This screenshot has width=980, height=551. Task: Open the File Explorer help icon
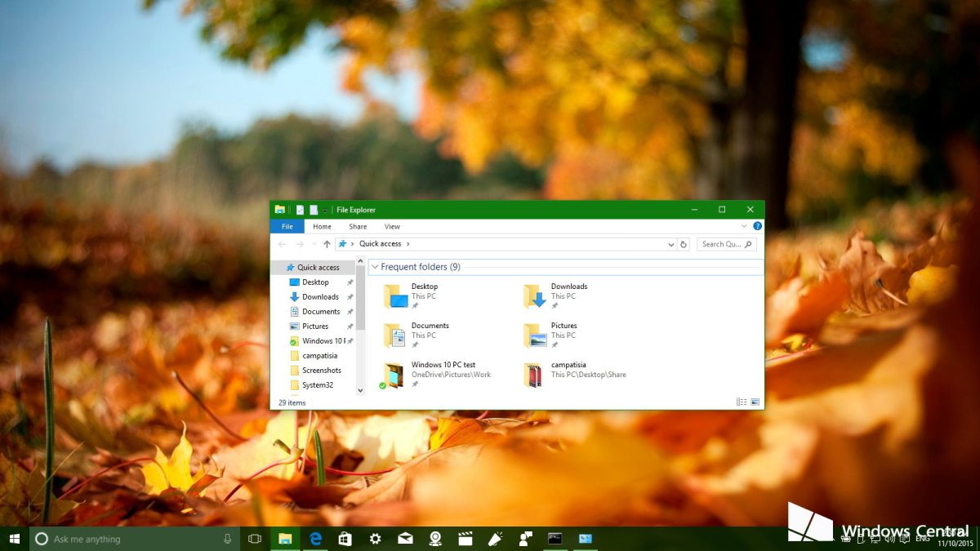pyautogui.click(x=757, y=226)
